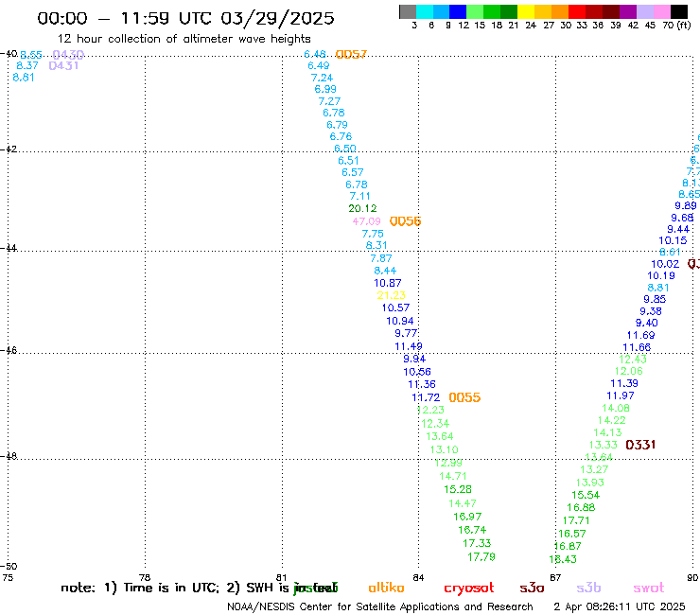The image size is (700, 615).
Task: Select the yellow wave height value 21.23
Action: [391, 295]
